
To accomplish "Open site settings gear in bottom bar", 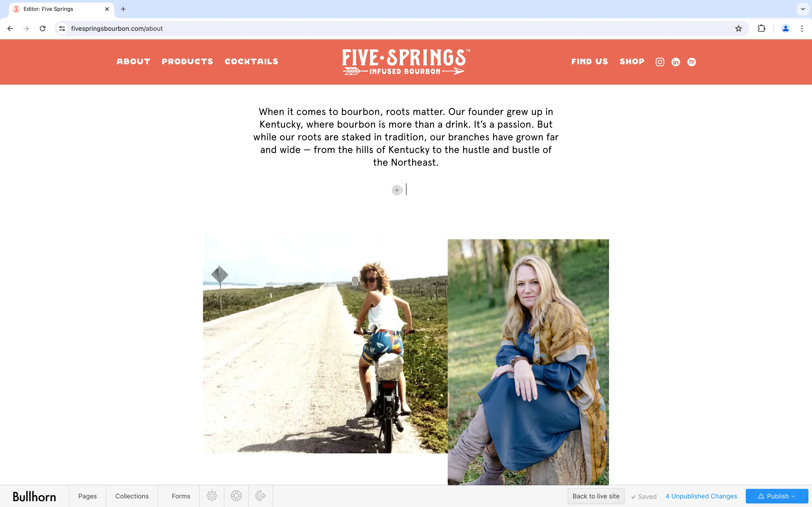I will point(212,496).
